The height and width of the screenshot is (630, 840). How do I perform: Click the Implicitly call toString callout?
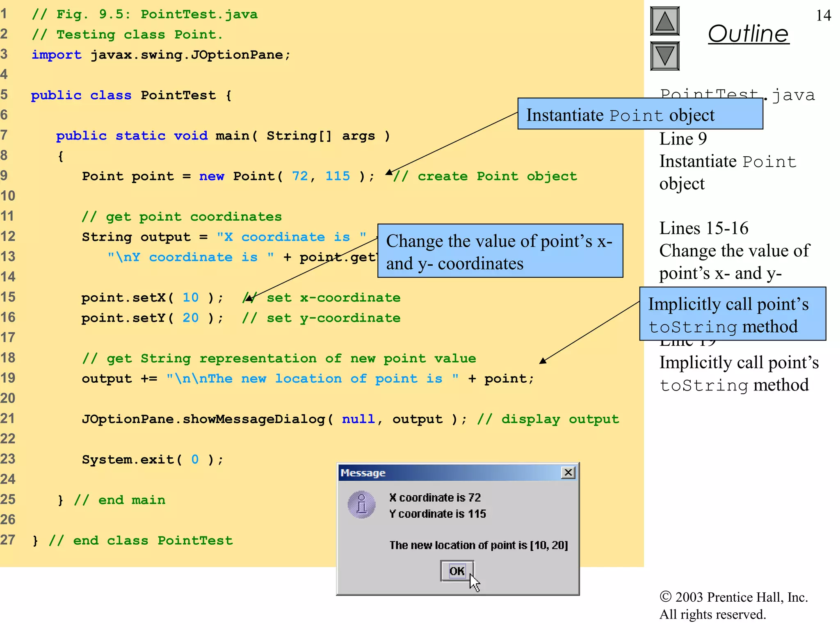click(732, 314)
